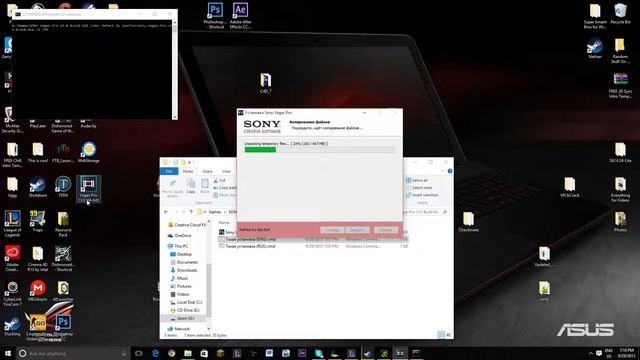The image size is (640, 360).
Task: Click the Cut command in Explorer ribbon
Action: pos(220,180)
